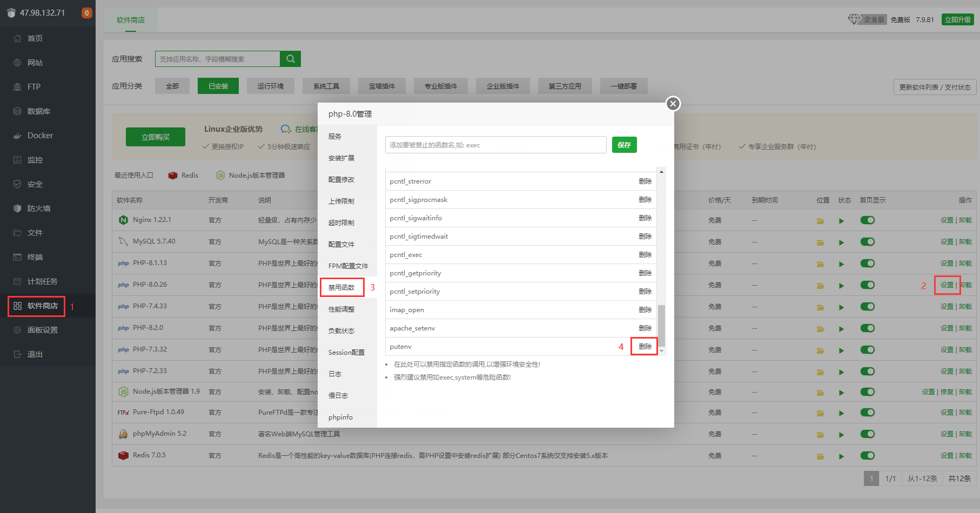Click the MySQL status play icon
This screenshot has height=513, width=980.
coord(841,242)
